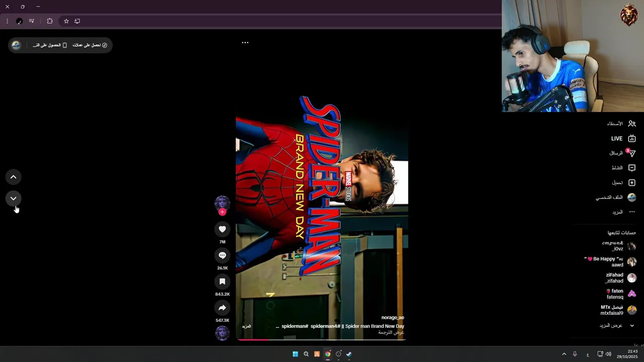The height and width of the screenshot is (362, 644).
Task: Open المزيد (More) in the sidebar
Action: pyautogui.click(x=623, y=212)
